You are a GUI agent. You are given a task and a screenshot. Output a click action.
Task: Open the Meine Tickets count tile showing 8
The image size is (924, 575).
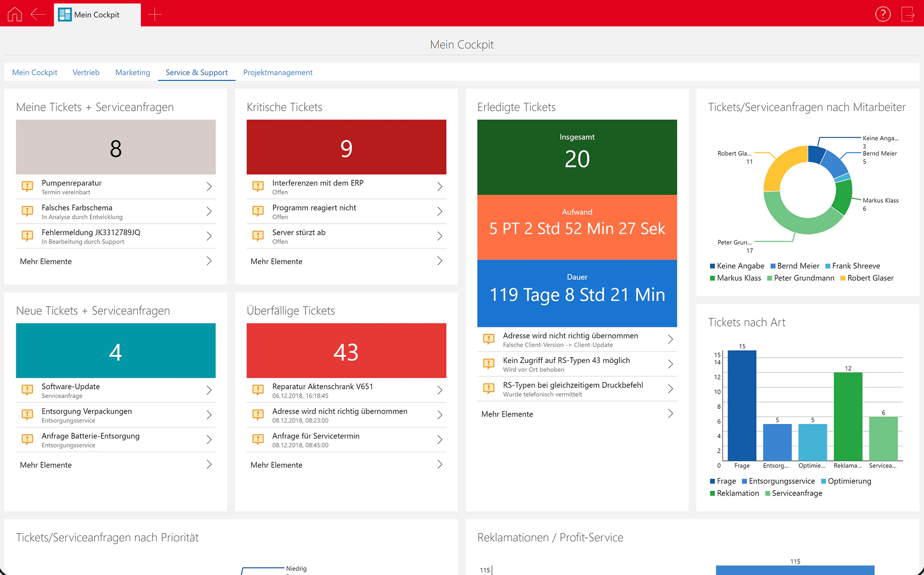point(115,147)
